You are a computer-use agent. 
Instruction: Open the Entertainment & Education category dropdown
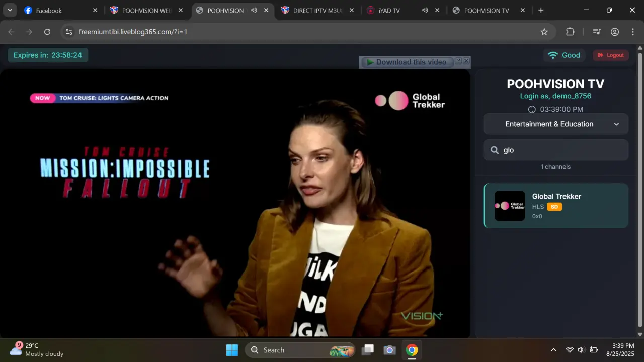pos(556,124)
